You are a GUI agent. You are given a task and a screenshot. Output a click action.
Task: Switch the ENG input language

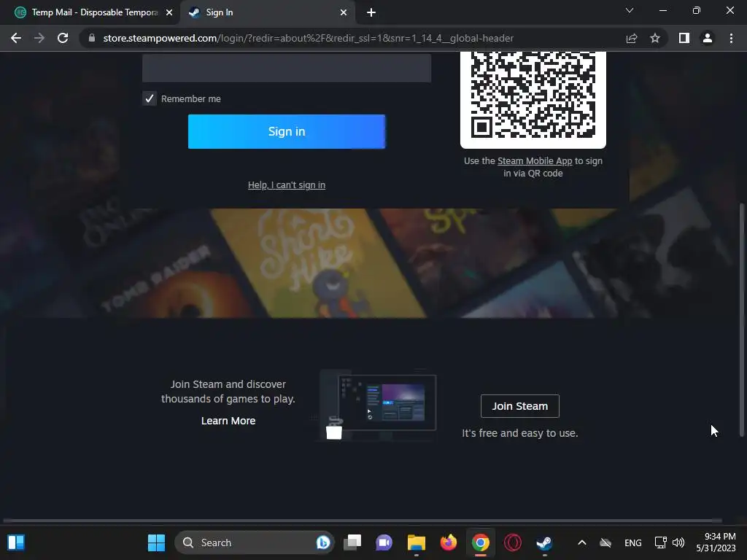[632, 542]
